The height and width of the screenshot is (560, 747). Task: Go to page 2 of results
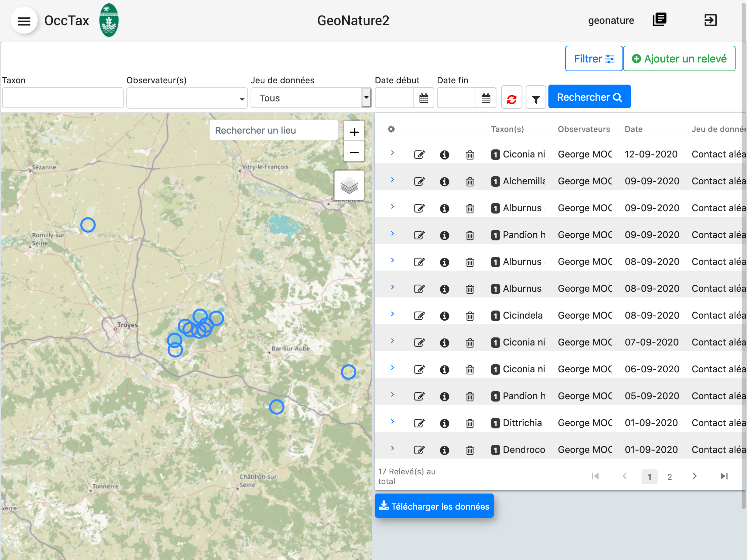669,477
